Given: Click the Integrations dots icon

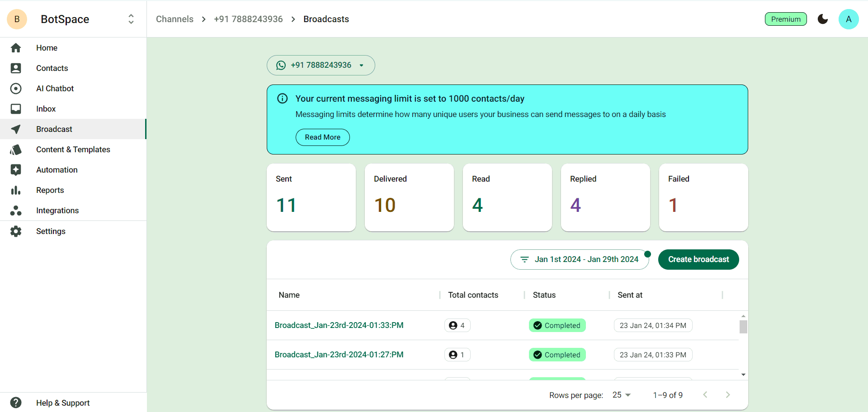Looking at the screenshot, I should 16,211.
